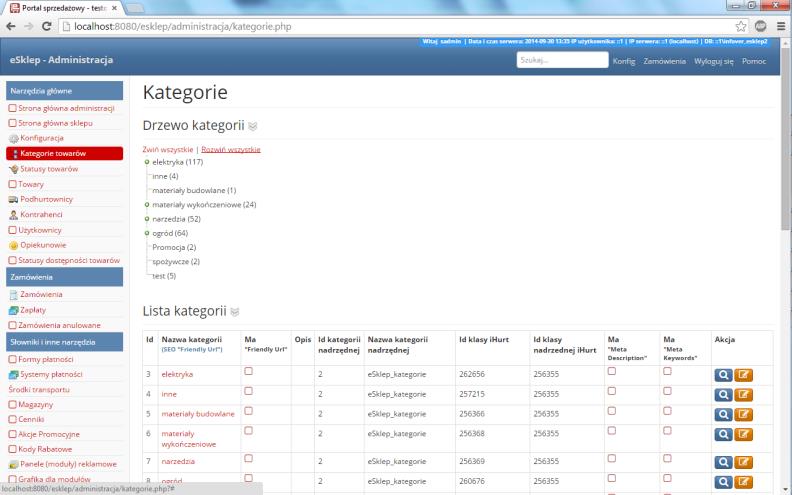
Task: Toggle Friendly Url checkbox for elektryka
Action: pos(249,371)
